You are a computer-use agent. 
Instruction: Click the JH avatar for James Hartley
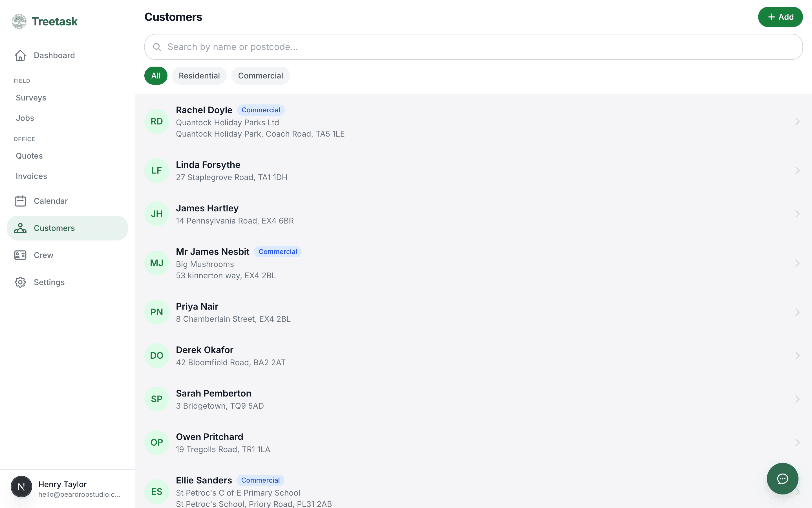coord(157,214)
